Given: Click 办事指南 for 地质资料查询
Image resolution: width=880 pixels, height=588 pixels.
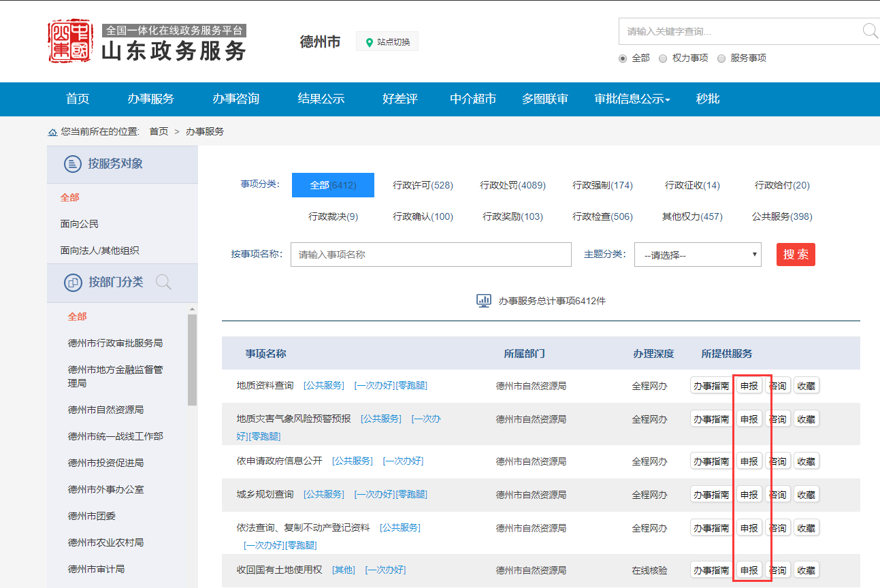Looking at the screenshot, I should (x=711, y=386).
